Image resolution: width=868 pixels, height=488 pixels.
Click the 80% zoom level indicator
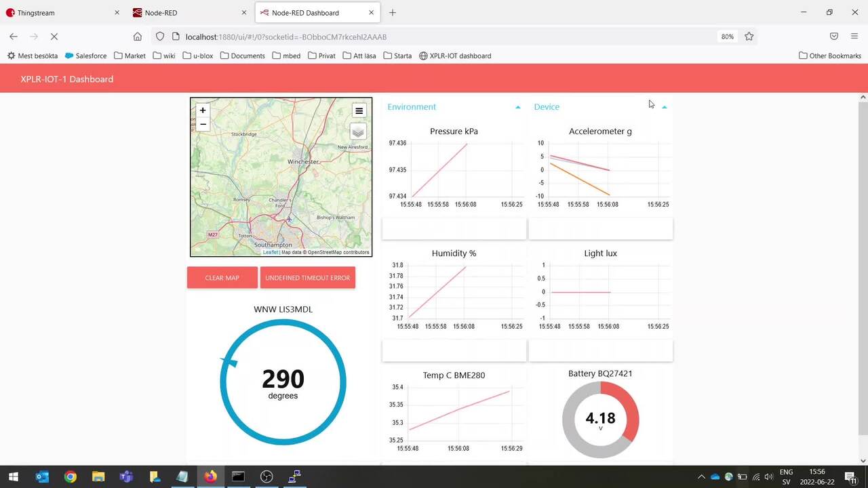pos(727,37)
